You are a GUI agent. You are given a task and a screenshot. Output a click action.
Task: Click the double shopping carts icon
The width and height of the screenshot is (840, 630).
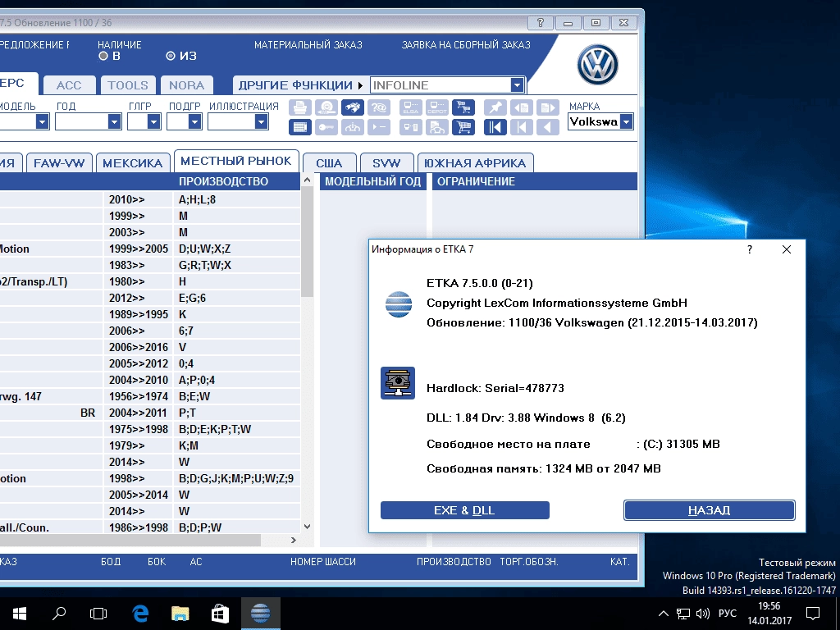463,107
